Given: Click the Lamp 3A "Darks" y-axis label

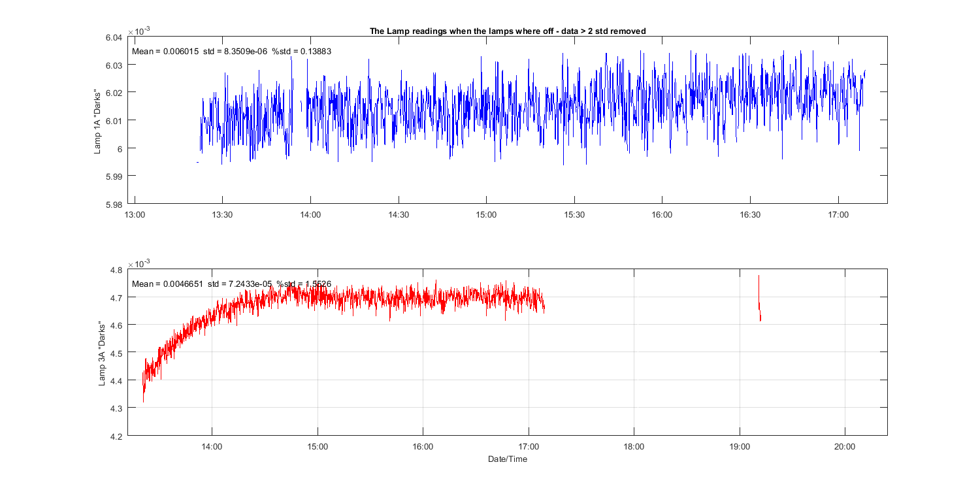Looking at the screenshot, I should (102, 353).
